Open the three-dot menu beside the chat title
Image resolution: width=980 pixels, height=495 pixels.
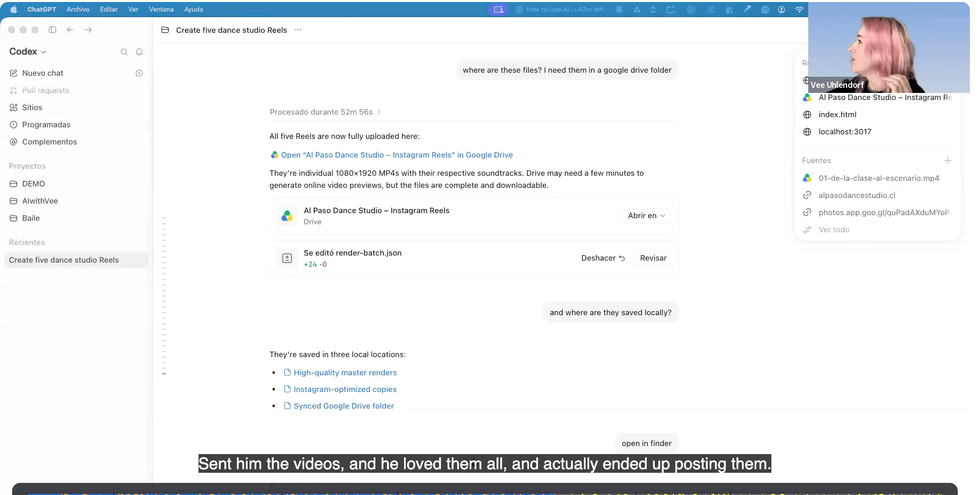(298, 30)
